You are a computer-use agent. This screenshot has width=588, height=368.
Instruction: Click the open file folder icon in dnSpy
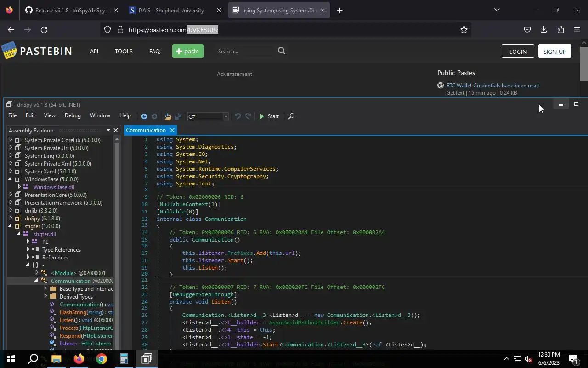tap(168, 116)
